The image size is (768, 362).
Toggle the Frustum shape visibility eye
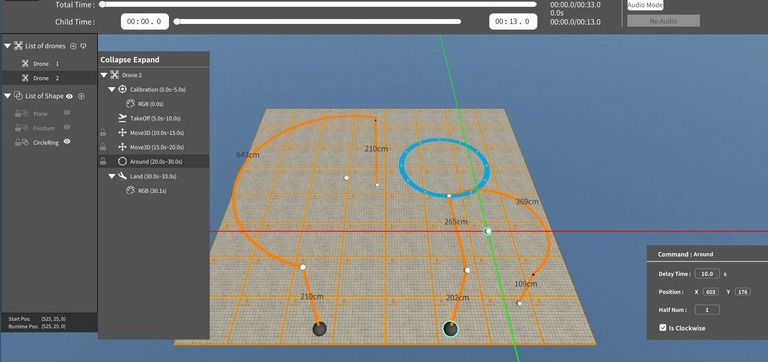tap(67, 127)
